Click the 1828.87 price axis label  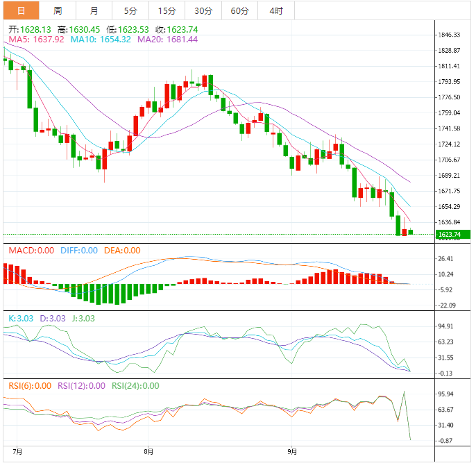tap(449, 50)
